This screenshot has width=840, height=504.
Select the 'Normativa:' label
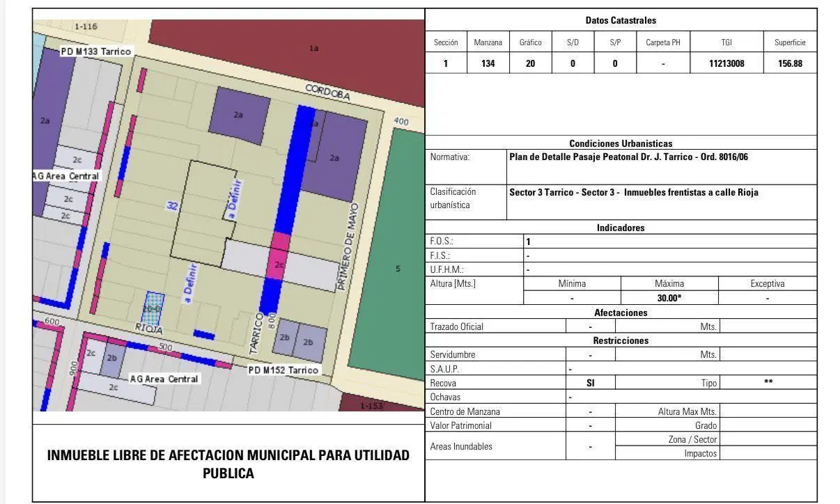(450, 157)
